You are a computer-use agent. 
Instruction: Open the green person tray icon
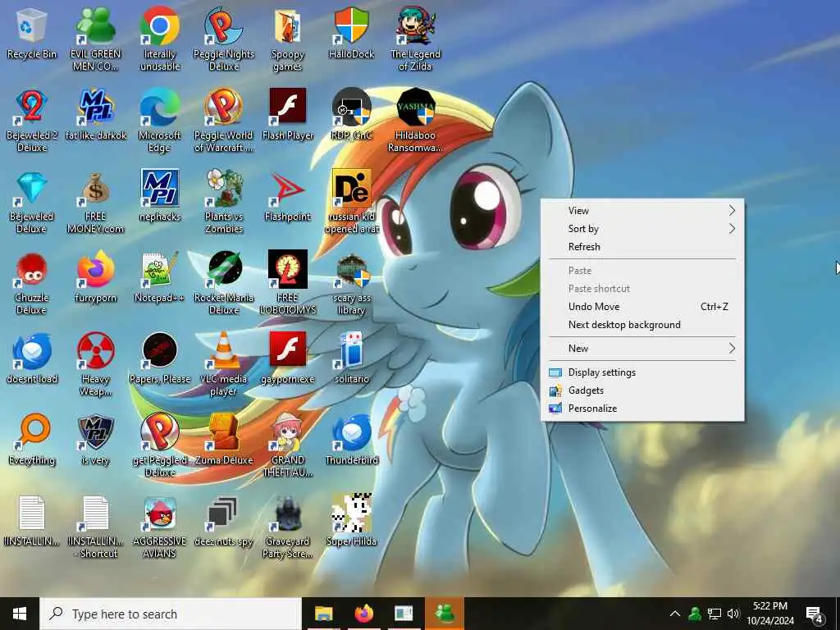695,614
